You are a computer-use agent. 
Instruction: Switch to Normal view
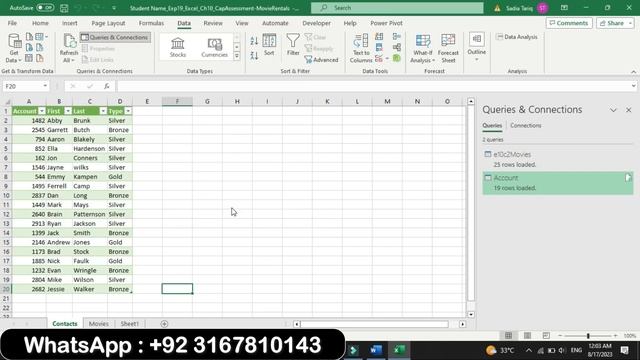click(x=508, y=336)
